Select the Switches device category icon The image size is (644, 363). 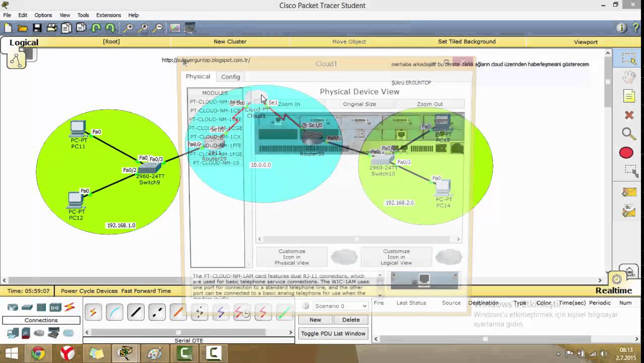27,307
